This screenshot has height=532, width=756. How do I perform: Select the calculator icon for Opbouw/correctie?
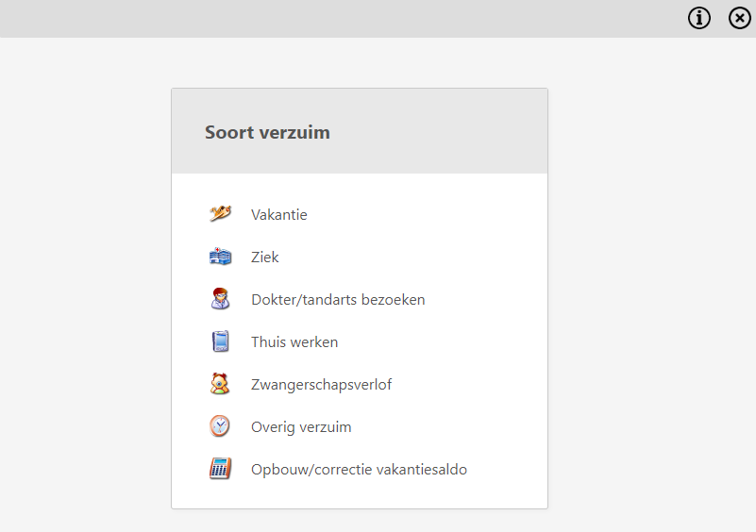(220, 469)
